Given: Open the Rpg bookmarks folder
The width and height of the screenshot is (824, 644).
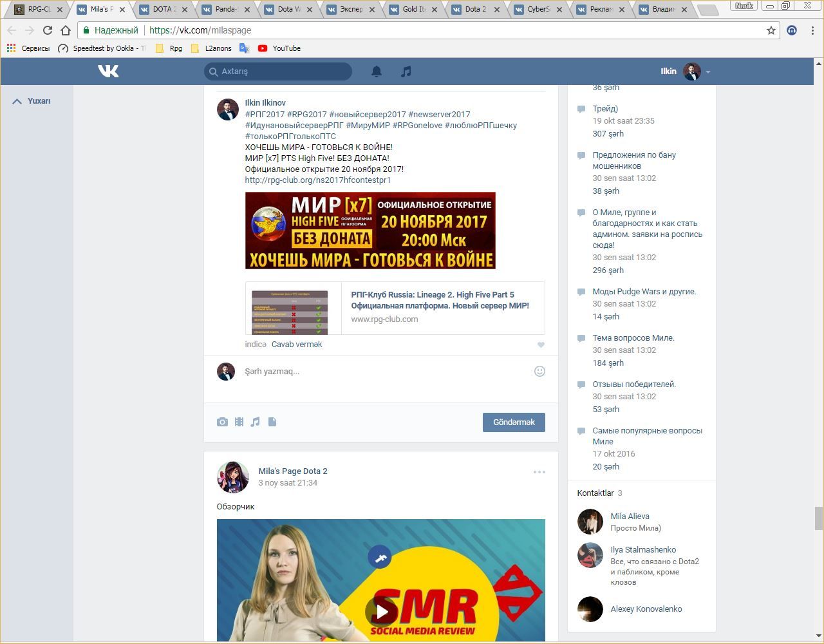Looking at the screenshot, I should coord(169,48).
